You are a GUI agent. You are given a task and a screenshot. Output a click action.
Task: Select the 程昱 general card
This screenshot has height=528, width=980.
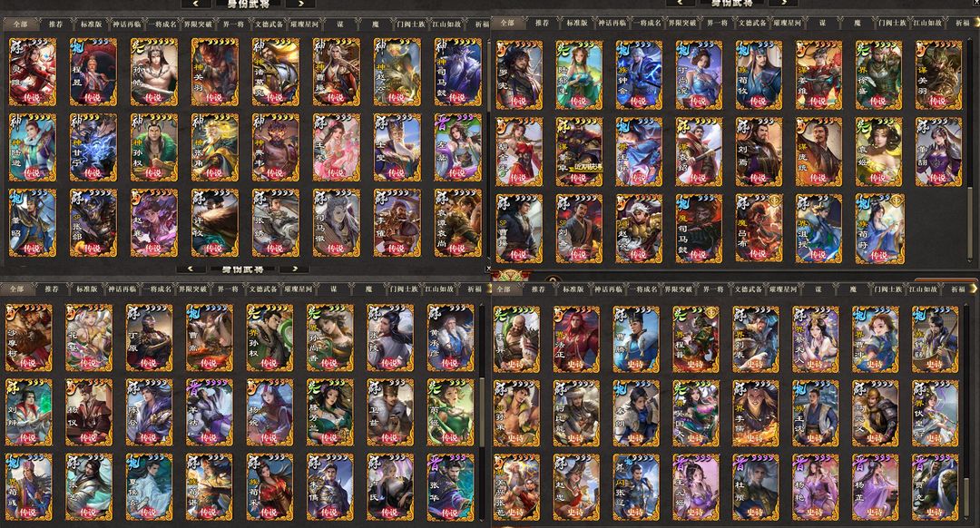click(93, 72)
